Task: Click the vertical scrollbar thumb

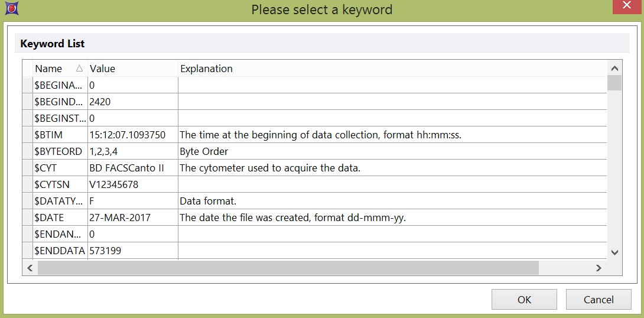Action: [614, 83]
